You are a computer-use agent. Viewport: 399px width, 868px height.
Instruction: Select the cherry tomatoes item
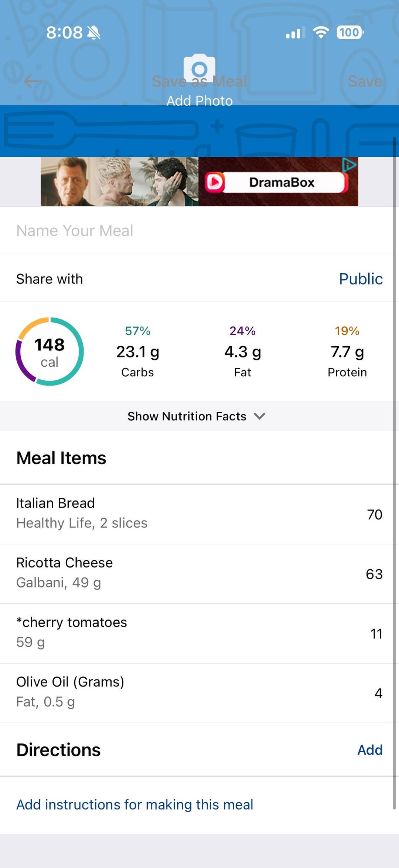pos(197,634)
